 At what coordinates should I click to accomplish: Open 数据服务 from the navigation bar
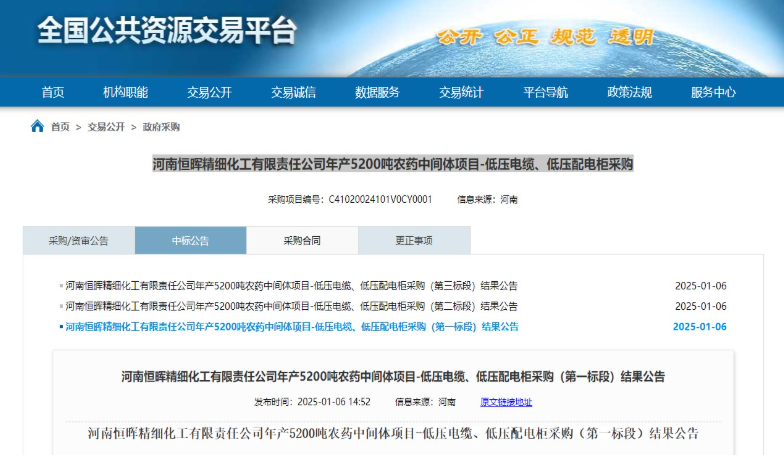point(377,92)
